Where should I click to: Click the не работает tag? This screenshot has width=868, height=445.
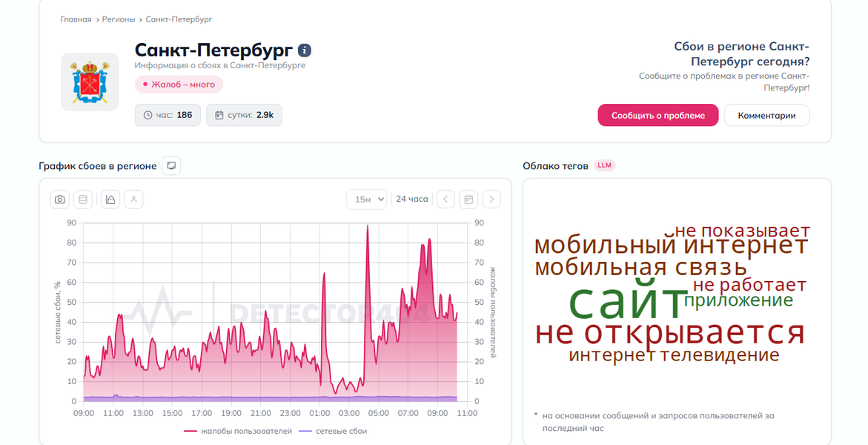pos(749,286)
